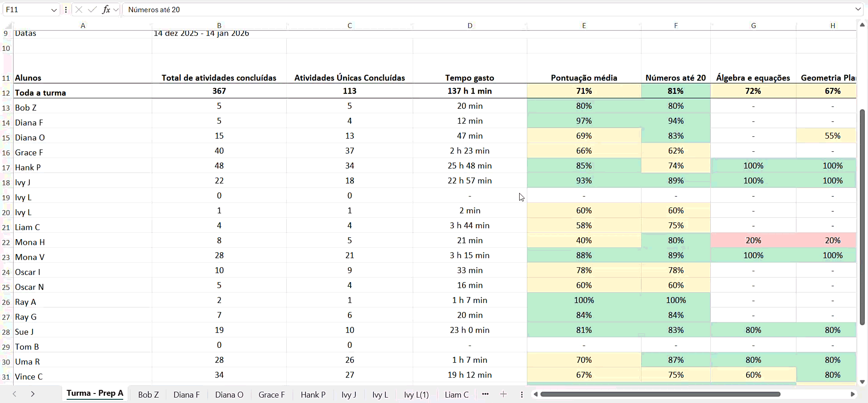The height and width of the screenshot is (403, 868).
Task: Click Mona H's red 20% Álgebra cell
Action: [753, 240]
